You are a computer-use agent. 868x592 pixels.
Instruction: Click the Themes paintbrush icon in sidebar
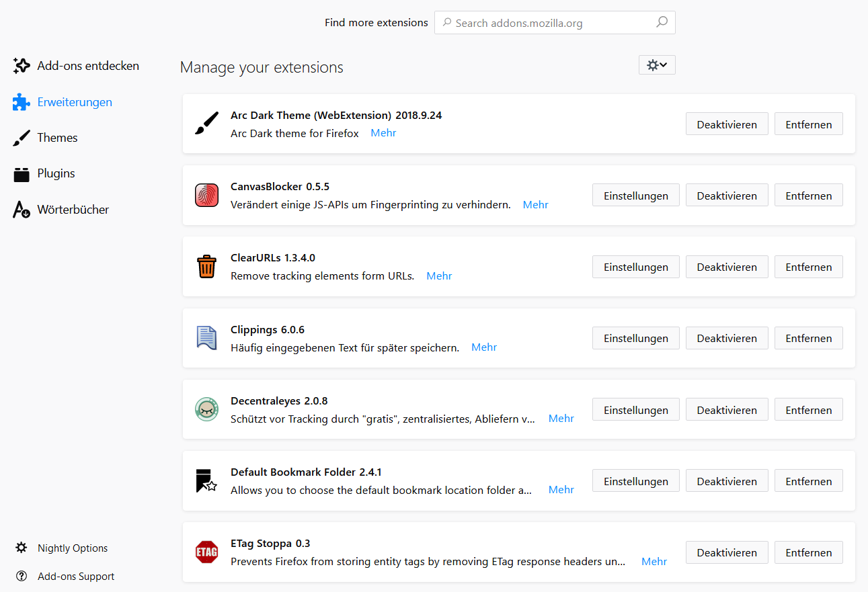(x=22, y=138)
